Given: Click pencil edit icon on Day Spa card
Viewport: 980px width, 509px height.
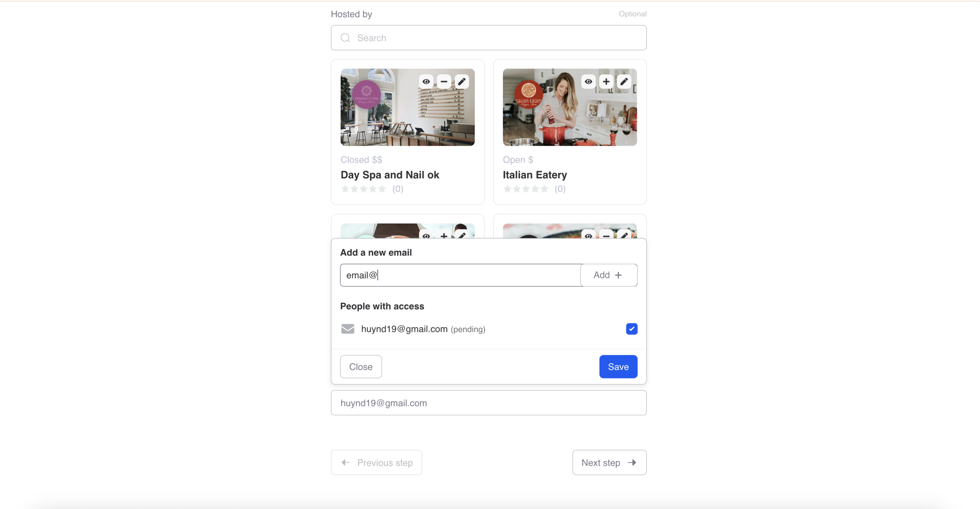Looking at the screenshot, I should click(462, 82).
